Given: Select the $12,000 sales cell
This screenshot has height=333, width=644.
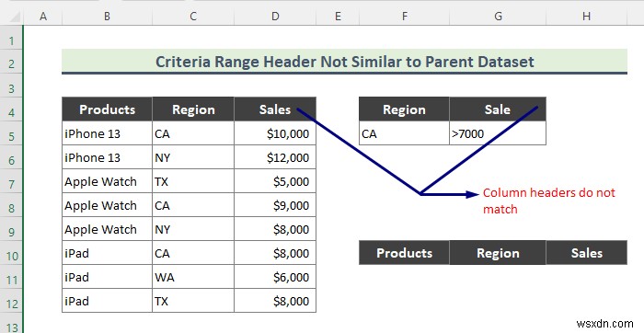Looking at the screenshot, I should point(275,157).
